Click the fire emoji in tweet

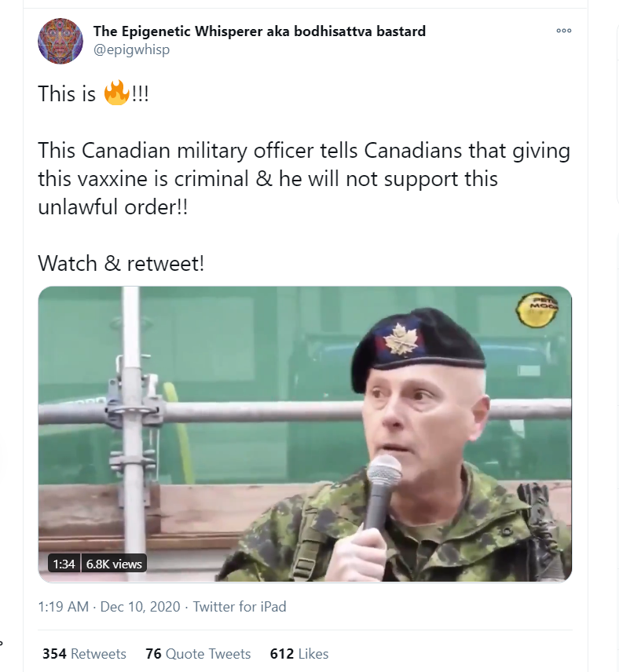116,94
